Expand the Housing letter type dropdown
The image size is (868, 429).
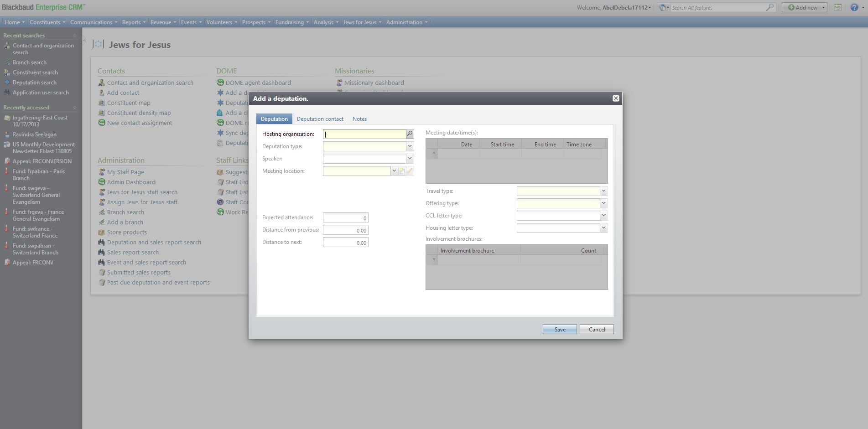[603, 228]
